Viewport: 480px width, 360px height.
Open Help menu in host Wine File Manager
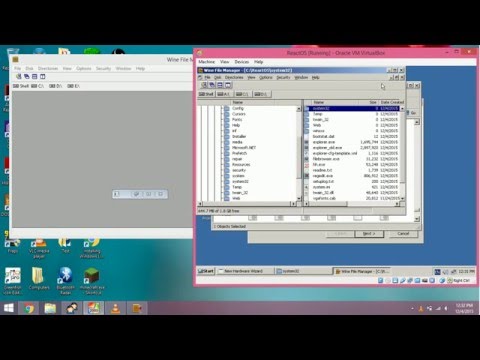pyautogui.click(x=140, y=68)
